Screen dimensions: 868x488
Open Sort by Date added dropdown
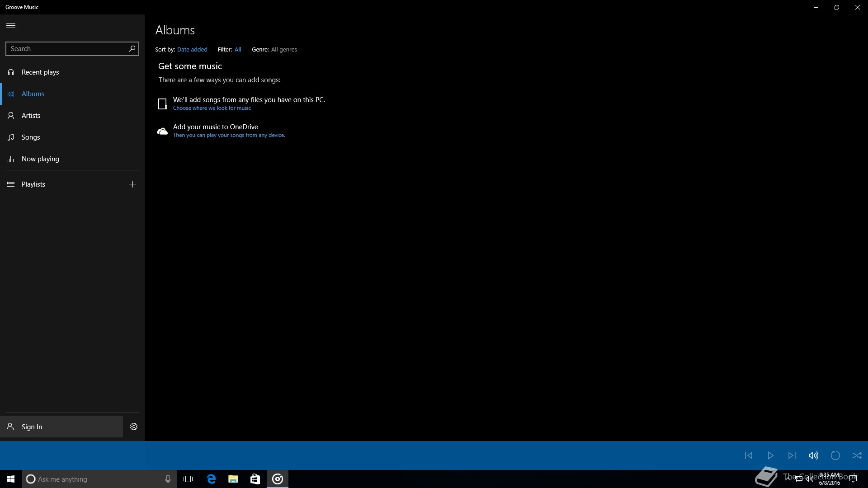pos(192,50)
